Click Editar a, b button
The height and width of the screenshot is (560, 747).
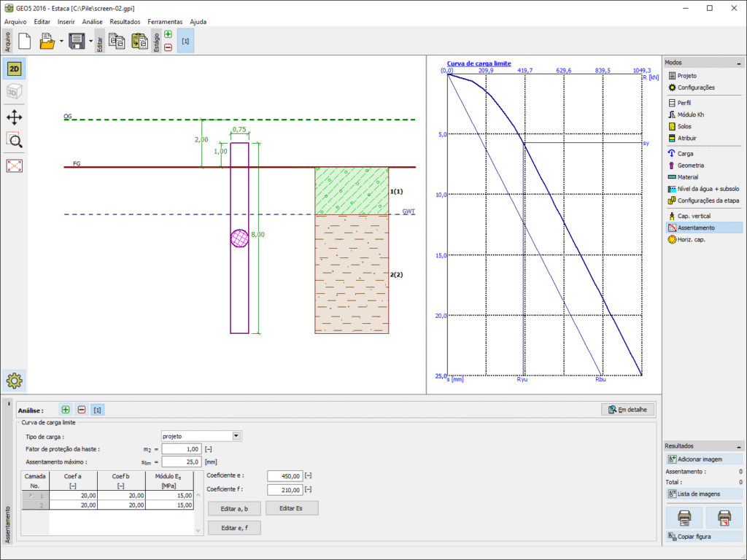click(234, 508)
